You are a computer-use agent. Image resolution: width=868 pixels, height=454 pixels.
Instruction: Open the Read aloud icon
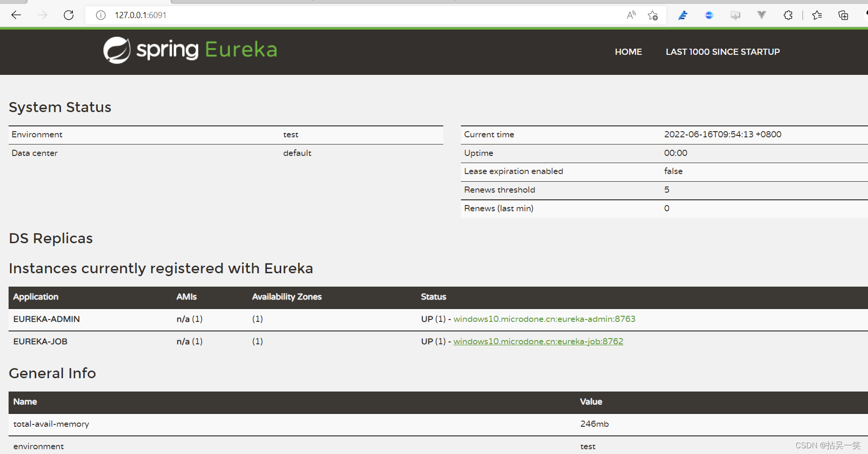click(x=631, y=15)
